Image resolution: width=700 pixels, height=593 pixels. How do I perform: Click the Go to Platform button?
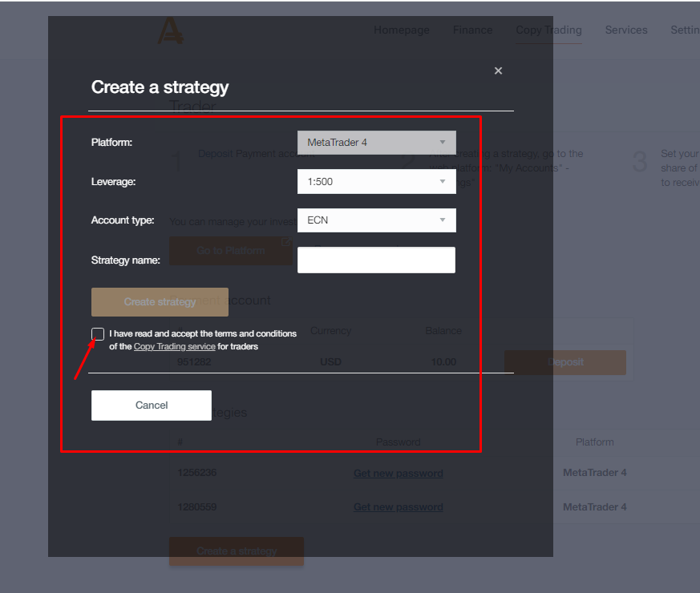[231, 251]
